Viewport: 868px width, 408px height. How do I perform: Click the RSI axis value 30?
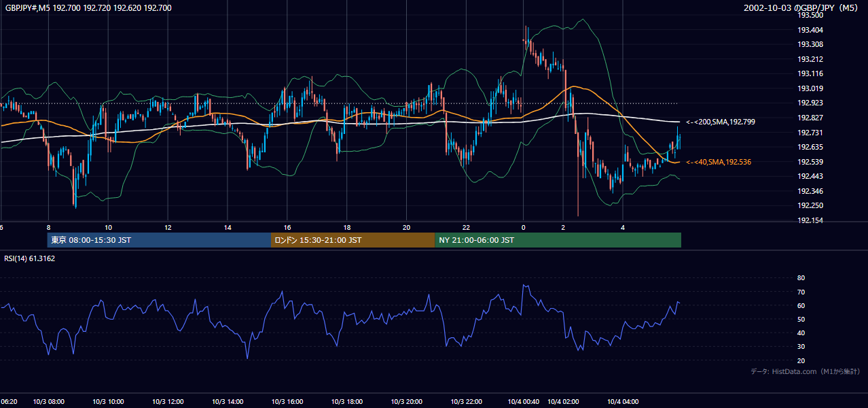pyautogui.click(x=801, y=347)
